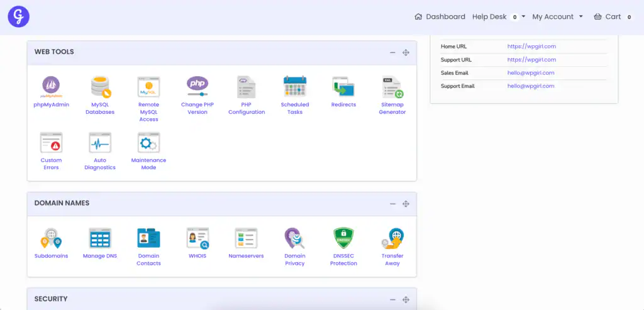Open Maintenance Mode gears icon
This screenshot has height=310, width=644.
tap(148, 143)
